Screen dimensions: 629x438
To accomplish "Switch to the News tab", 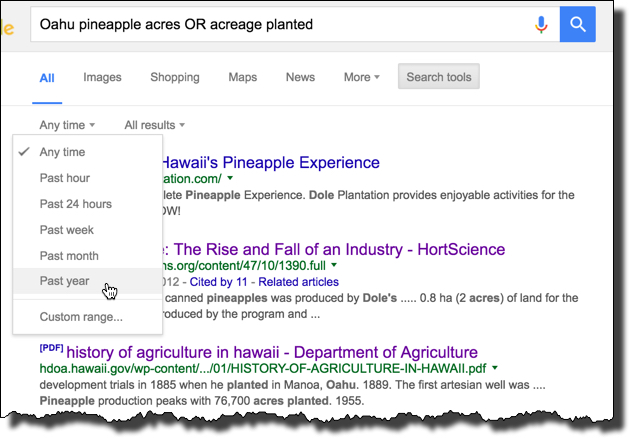I will 300,77.
